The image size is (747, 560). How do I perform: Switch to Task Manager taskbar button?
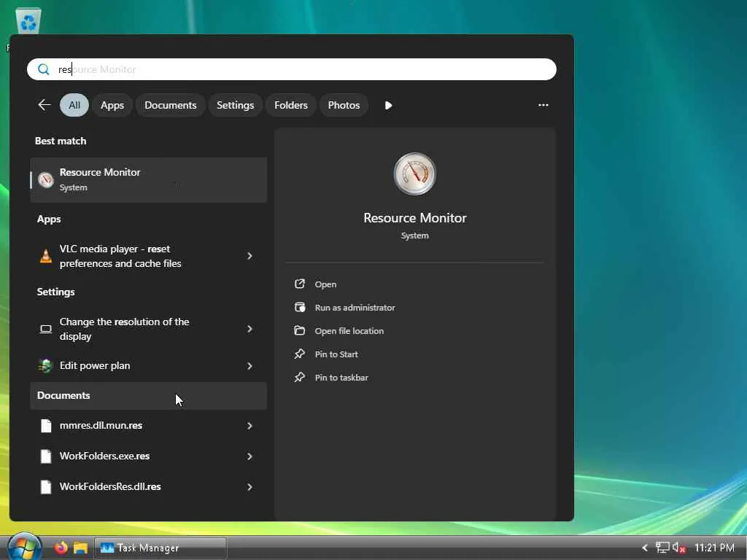tap(160, 548)
